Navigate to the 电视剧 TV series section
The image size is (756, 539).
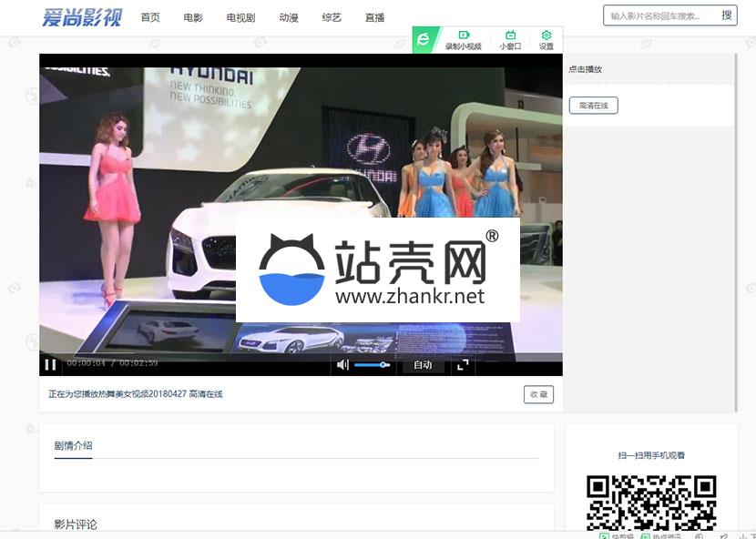[x=240, y=17]
